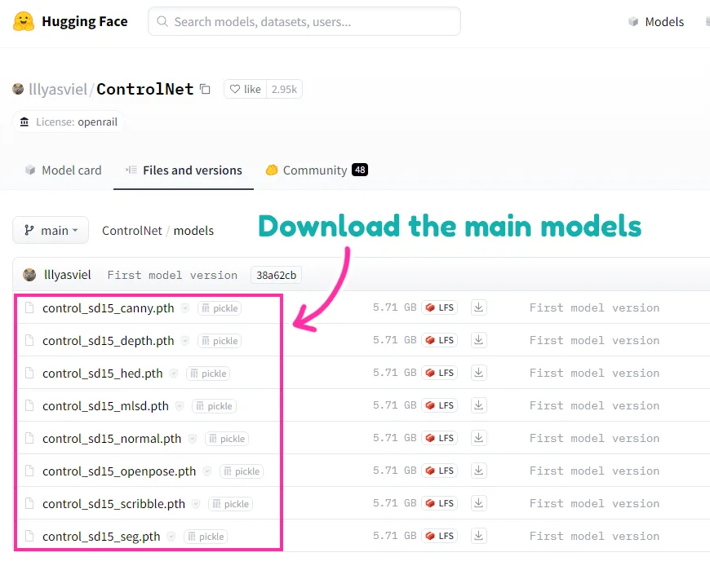Click the Hugging Face emoji logo
Screen dimensions: 710x588
click(24, 21)
